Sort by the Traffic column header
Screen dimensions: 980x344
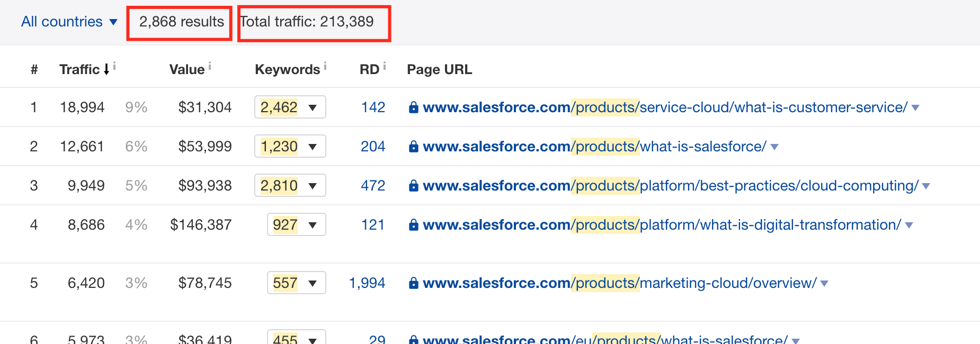(x=79, y=69)
